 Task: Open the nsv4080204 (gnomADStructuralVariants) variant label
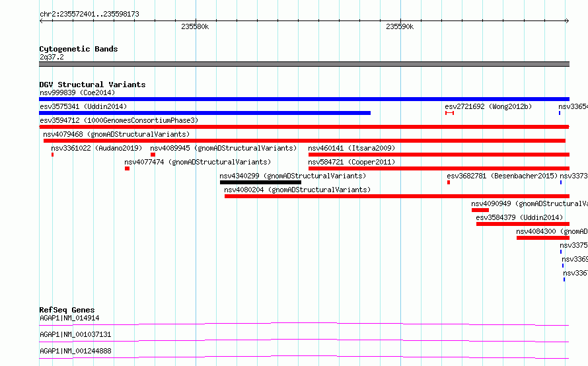(x=297, y=190)
